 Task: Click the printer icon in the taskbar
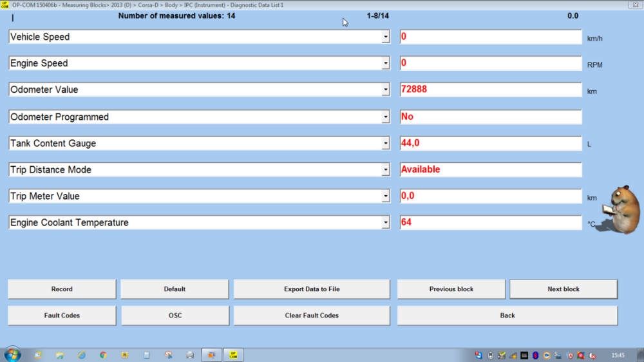(190, 355)
